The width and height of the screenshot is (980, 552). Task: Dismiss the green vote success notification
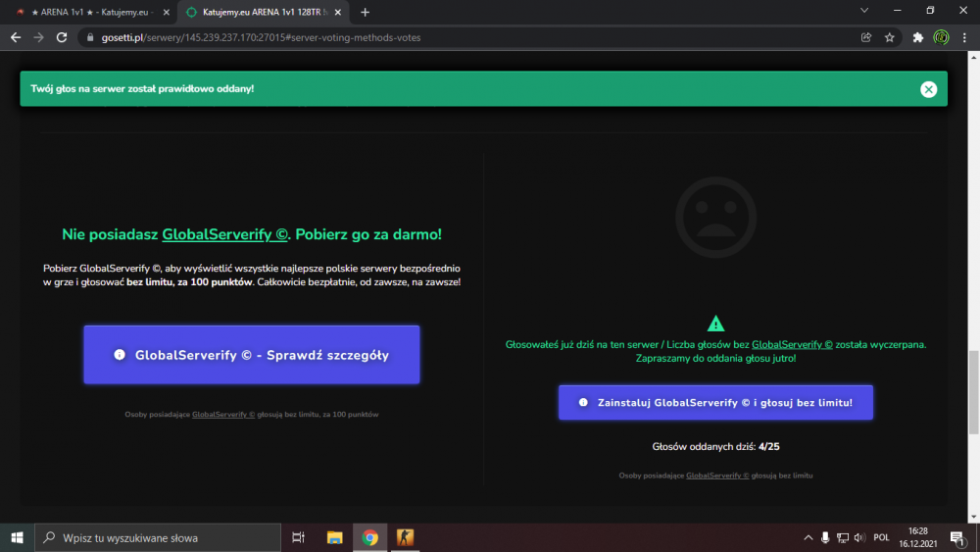tap(928, 89)
